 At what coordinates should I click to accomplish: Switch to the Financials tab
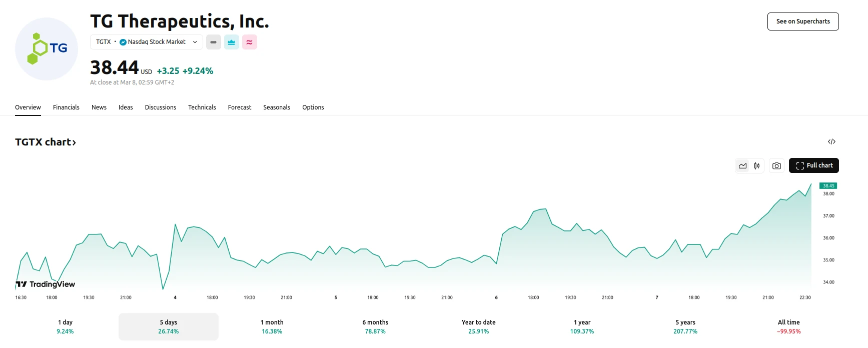pos(66,107)
